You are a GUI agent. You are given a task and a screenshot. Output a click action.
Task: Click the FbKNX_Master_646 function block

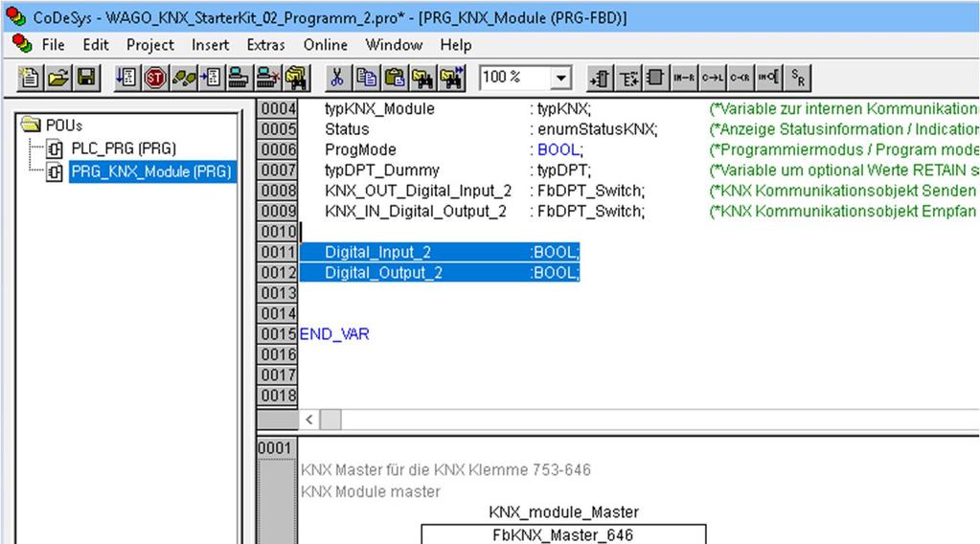(x=563, y=534)
